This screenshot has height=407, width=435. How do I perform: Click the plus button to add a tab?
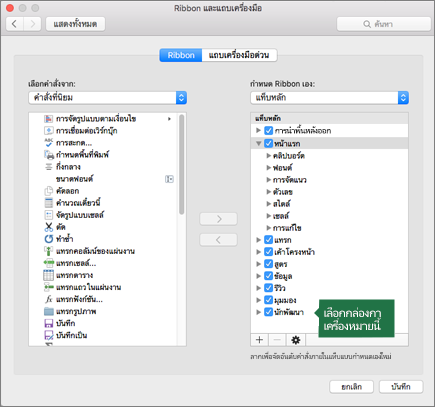coord(259,340)
